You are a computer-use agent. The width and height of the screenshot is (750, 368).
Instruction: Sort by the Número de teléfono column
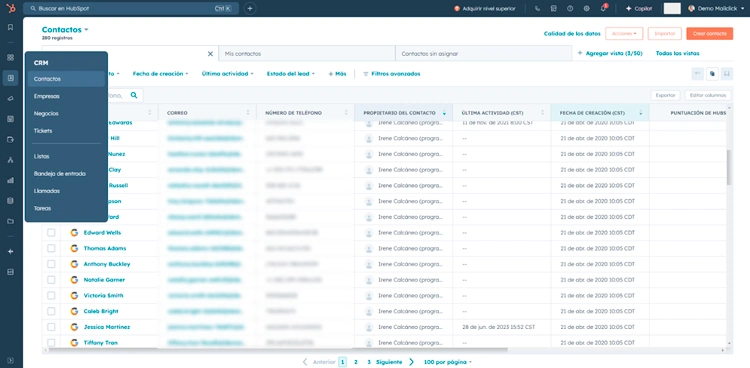pos(305,113)
